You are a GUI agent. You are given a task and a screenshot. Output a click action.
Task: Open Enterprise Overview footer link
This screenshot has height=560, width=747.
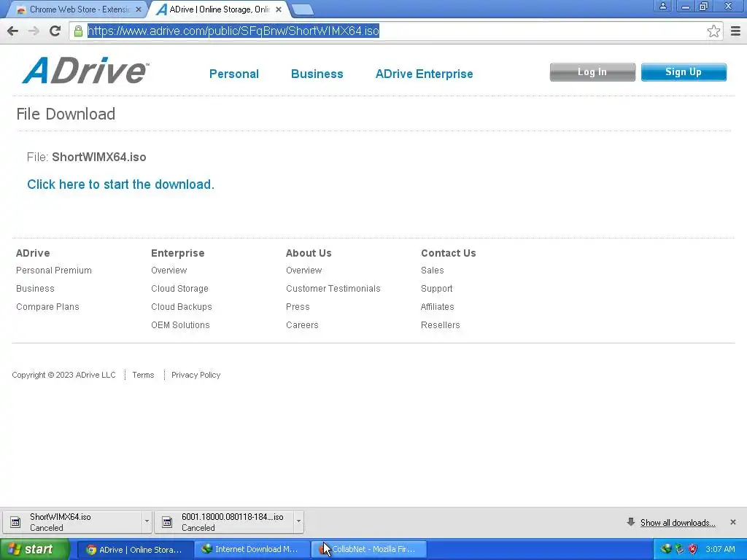tap(169, 271)
